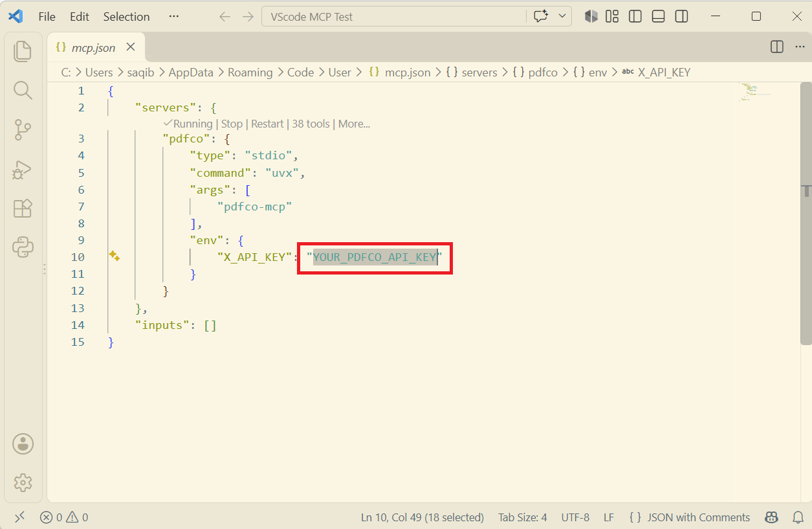Screen dimensions: 812x529
Task: Click the Copilot status icon
Action: pyautogui.click(x=771, y=517)
